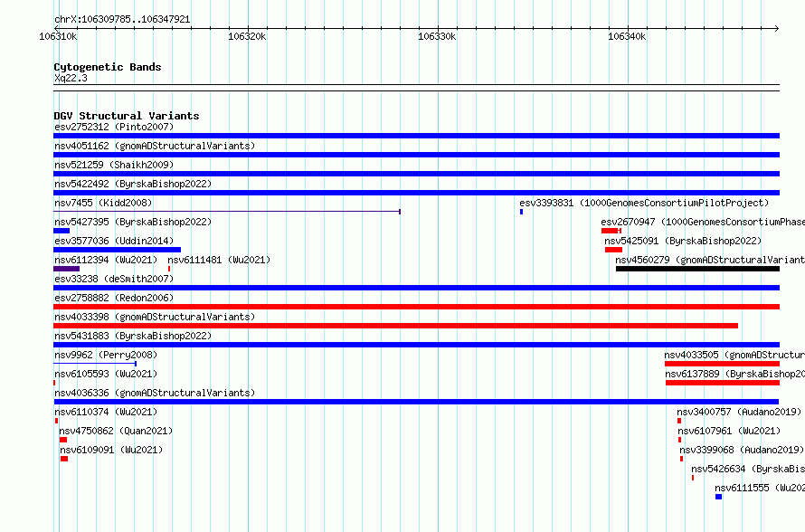Click nsv6112394 (Wu2021) label
Image resolution: width=805 pixels, height=532 pixels.
(106, 260)
